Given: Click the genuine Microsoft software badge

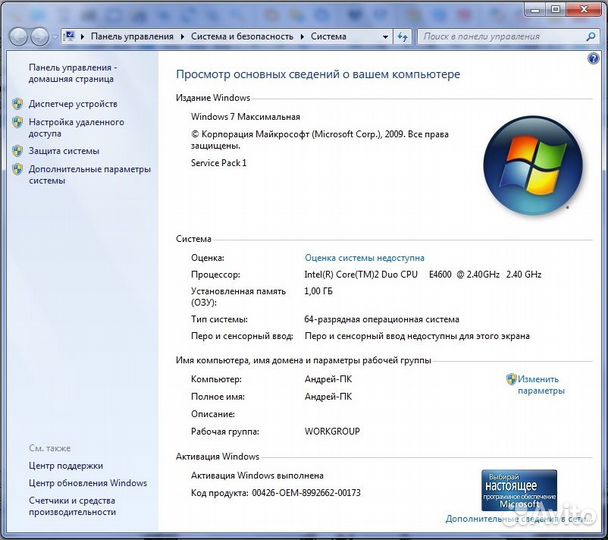Looking at the screenshot, I should coord(519,490).
